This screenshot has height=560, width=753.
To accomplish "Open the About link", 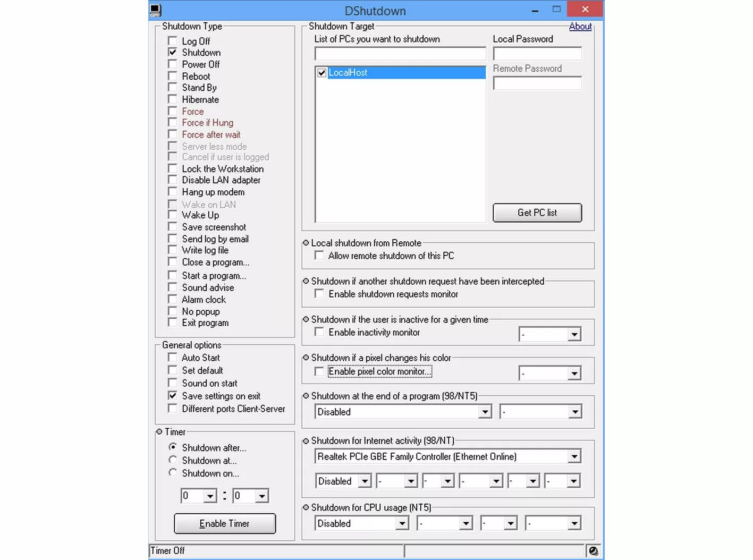I will 580,26.
